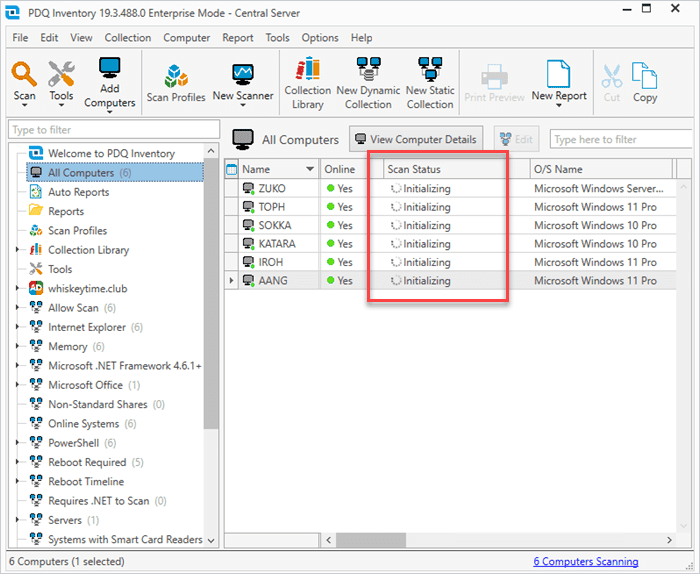Open the New Scanner dropdown arrow
The image size is (700, 574).
243,105
